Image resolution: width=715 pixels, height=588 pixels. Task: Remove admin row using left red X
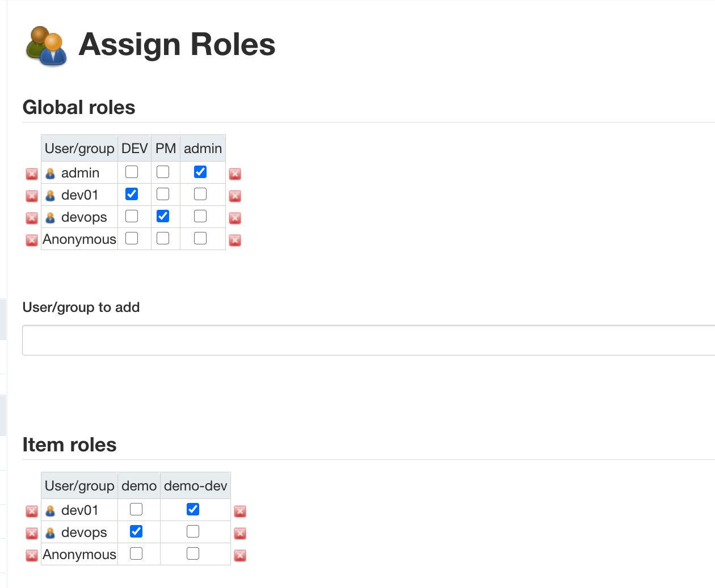(x=32, y=174)
